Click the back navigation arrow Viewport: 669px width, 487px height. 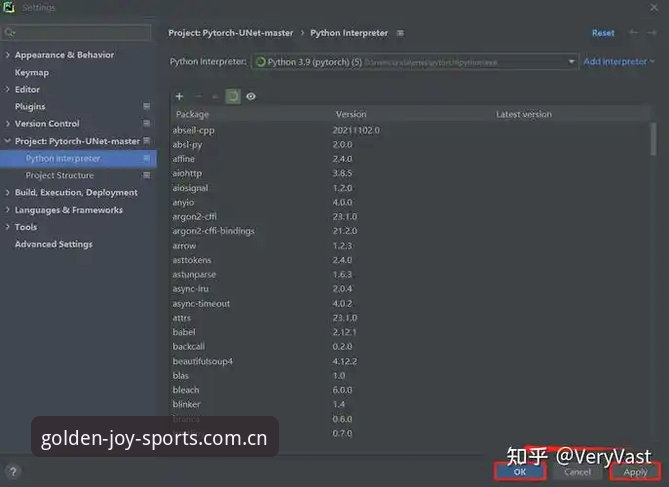tap(634, 33)
